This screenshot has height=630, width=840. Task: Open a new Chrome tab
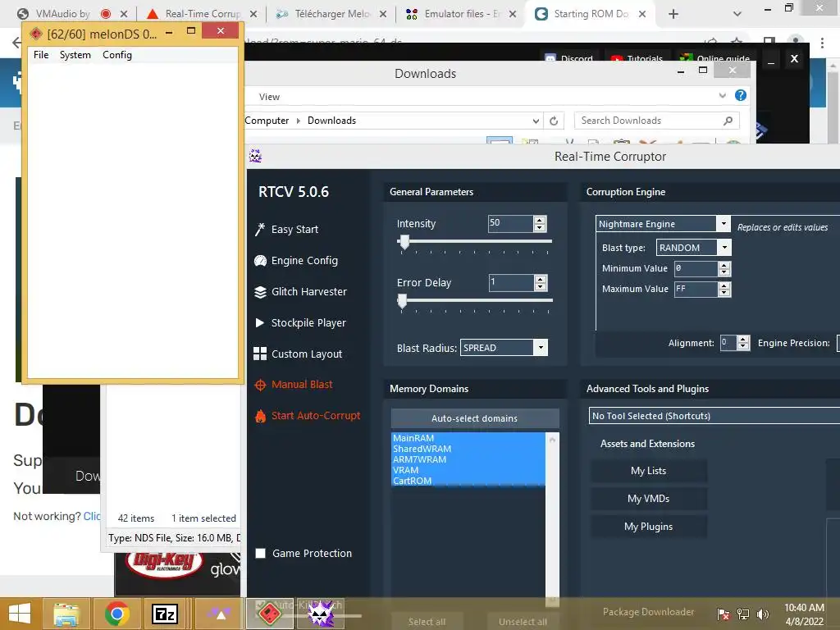[x=673, y=14]
